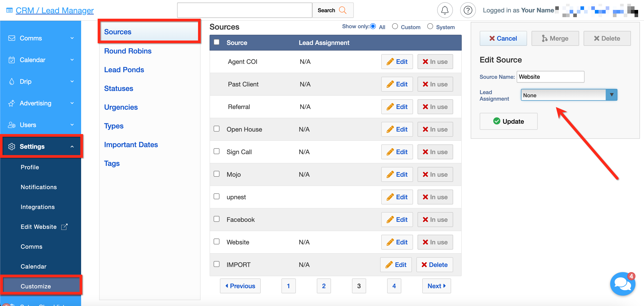Viewport: 644px width, 306px height.
Task: Toggle the select-all Source header checkbox
Action: click(217, 42)
